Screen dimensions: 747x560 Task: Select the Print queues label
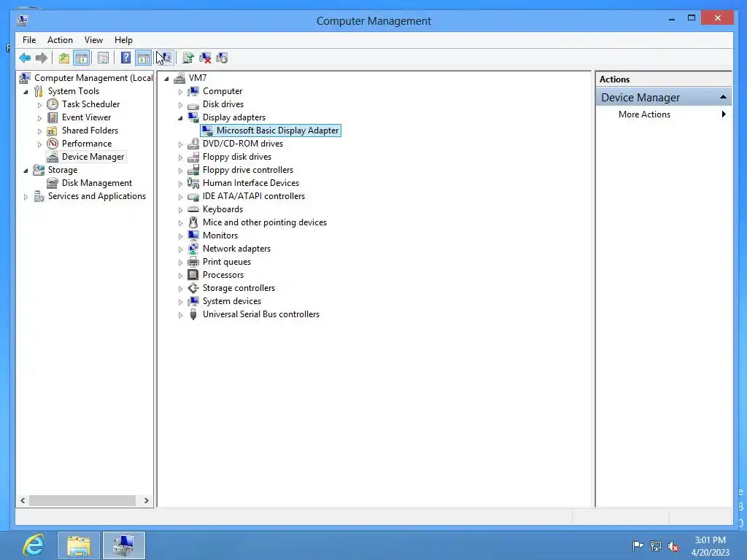(x=226, y=262)
